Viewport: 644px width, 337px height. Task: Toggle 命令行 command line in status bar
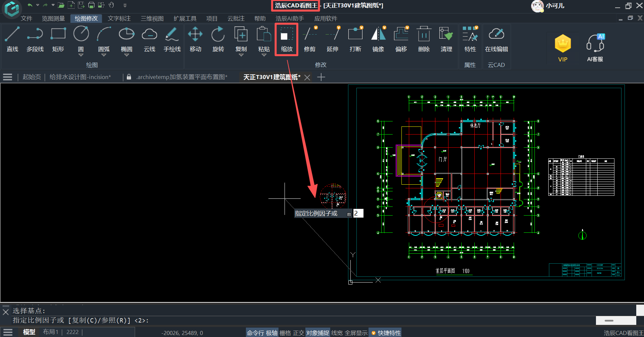pos(255,333)
